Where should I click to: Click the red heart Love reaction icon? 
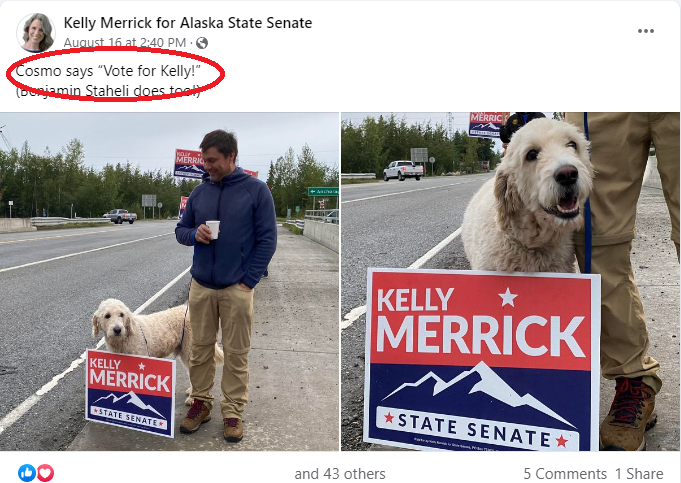coord(45,473)
